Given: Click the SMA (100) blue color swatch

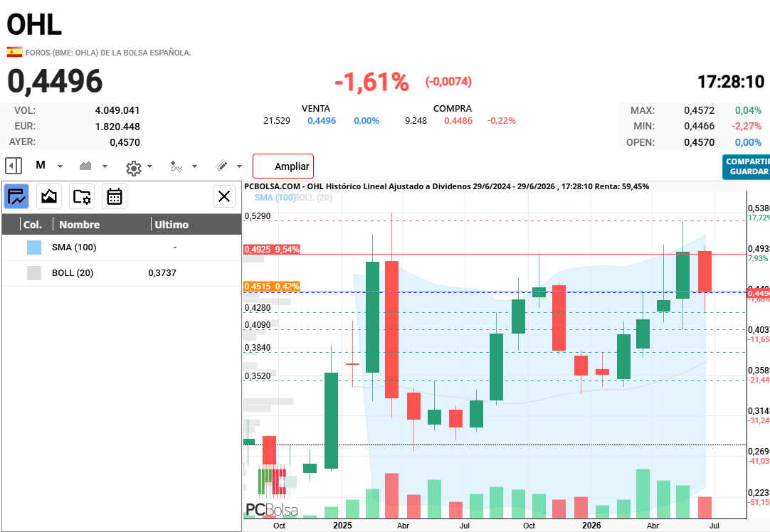Looking at the screenshot, I should (x=34, y=248).
